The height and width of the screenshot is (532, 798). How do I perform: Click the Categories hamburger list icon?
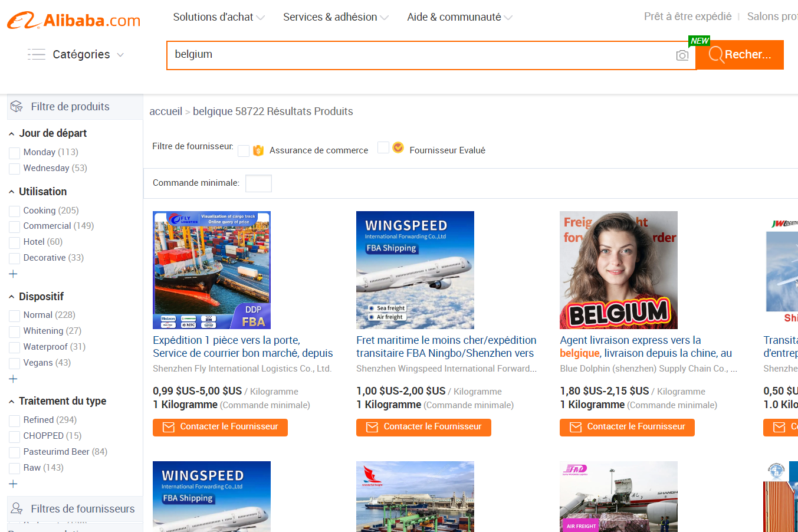pos(36,55)
